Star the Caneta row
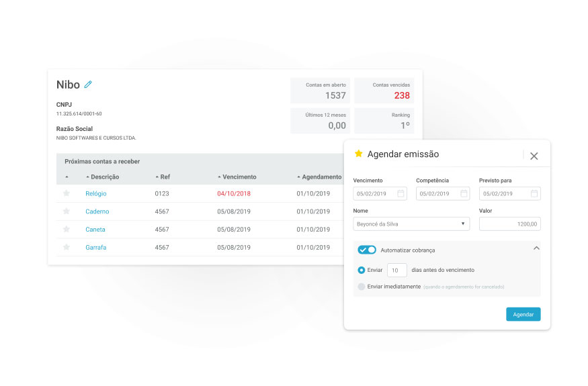Viewport: 588px width, 386px height. [x=67, y=229]
